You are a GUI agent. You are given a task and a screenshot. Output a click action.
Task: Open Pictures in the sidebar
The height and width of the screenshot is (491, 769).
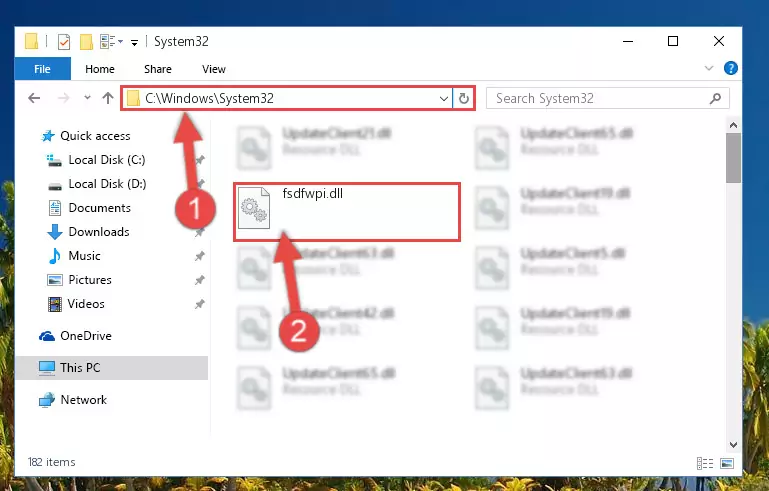[90, 280]
